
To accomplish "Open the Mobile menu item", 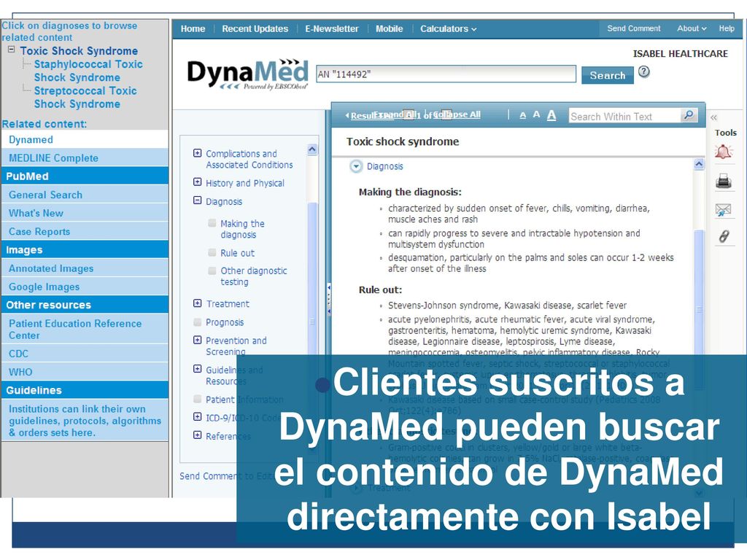I will [390, 29].
